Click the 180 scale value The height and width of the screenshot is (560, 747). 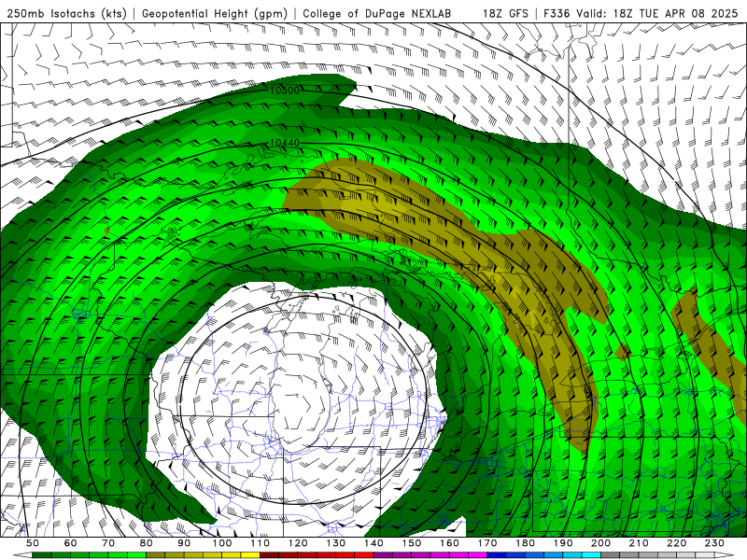525,543
